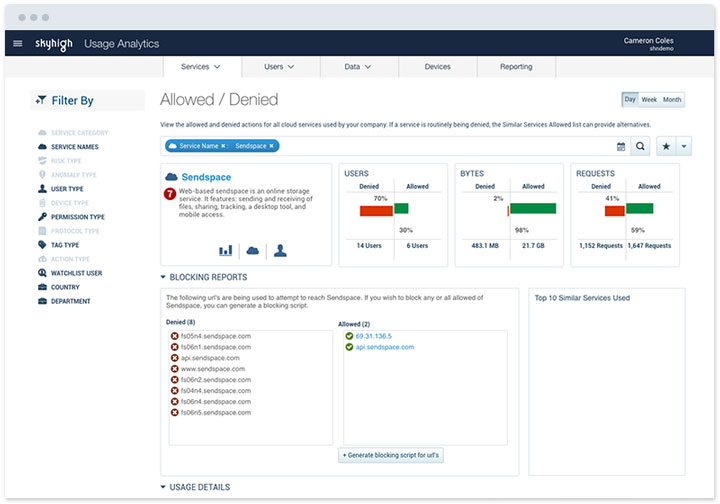
Task: Click the Action Type filter
Action: coord(63,259)
